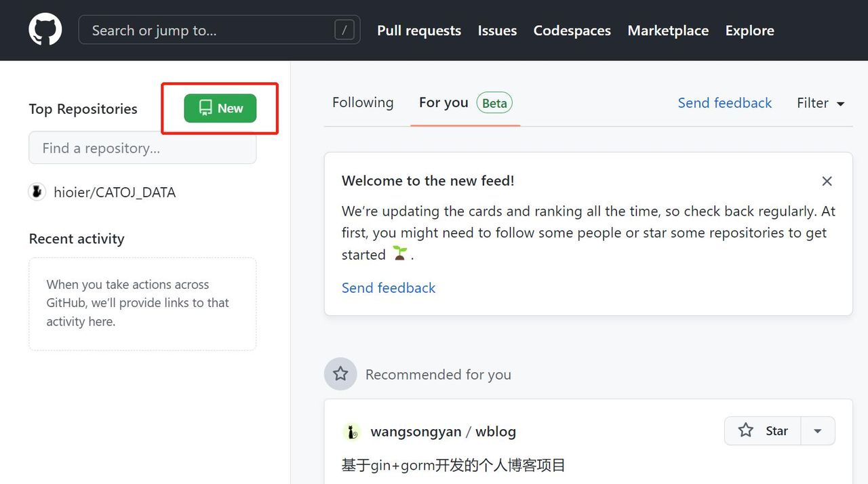Create a New repository
Viewport: 868px width, 484px height.
(219, 108)
